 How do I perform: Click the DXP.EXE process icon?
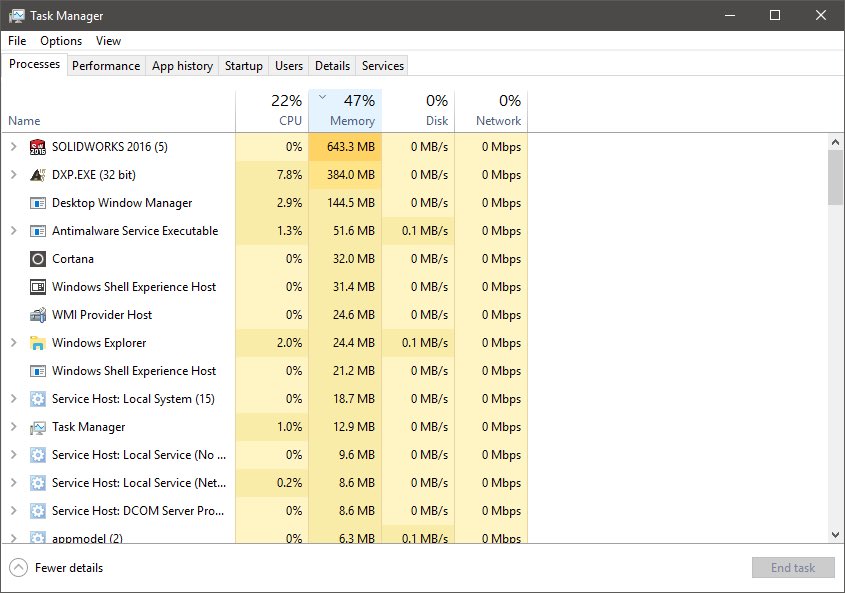point(38,175)
